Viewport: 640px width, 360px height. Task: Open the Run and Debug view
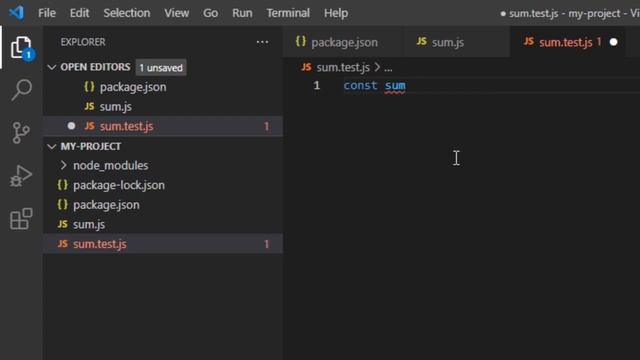point(21,176)
